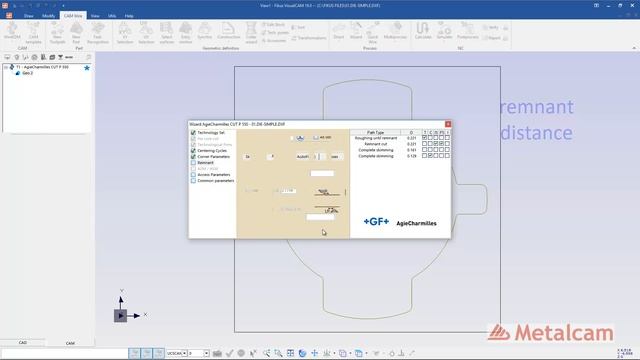This screenshot has height=360, width=640.
Task: Toggle the Centering Cycles checkbox
Action: (193, 151)
